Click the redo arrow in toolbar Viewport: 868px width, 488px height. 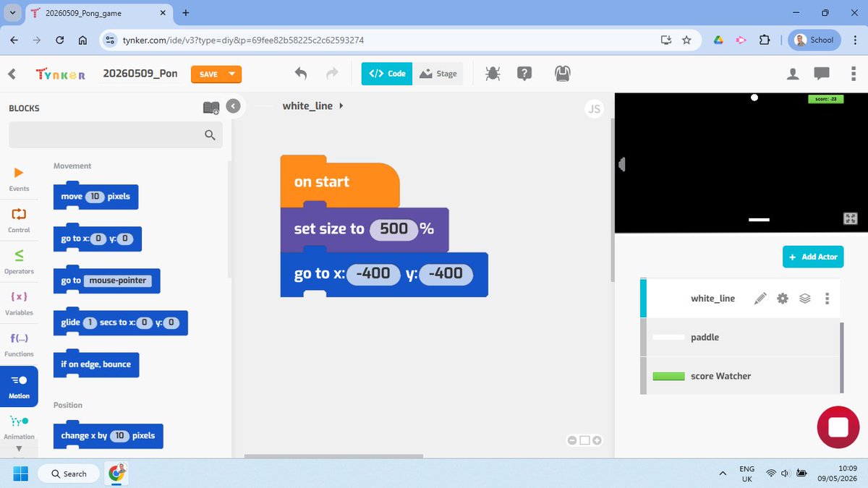pyautogui.click(x=332, y=73)
